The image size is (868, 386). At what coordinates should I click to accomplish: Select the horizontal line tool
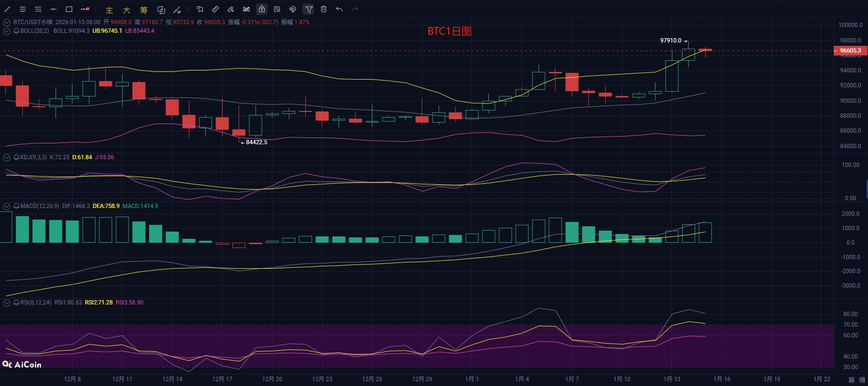pyautogui.click(x=54, y=9)
